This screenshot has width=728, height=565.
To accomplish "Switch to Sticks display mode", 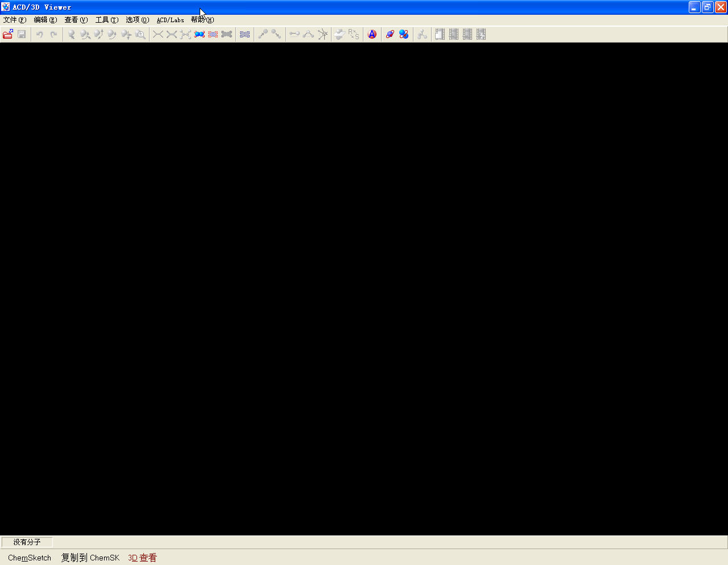I will pyautogui.click(x=172, y=34).
